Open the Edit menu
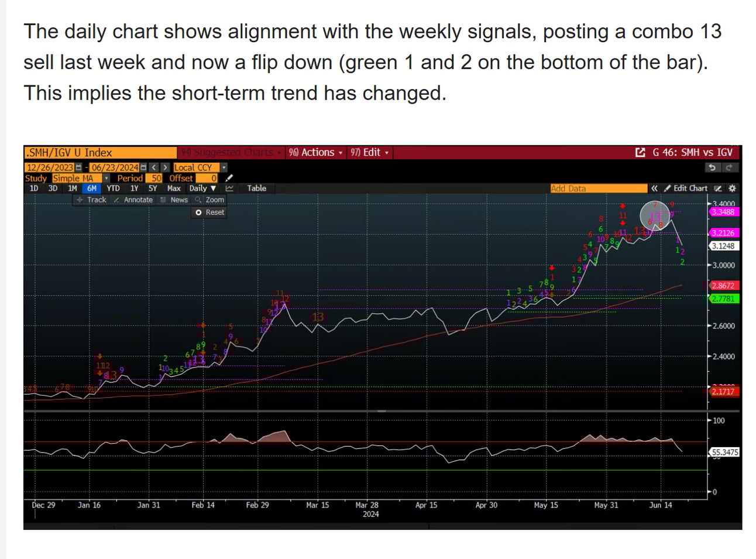 point(369,152)
